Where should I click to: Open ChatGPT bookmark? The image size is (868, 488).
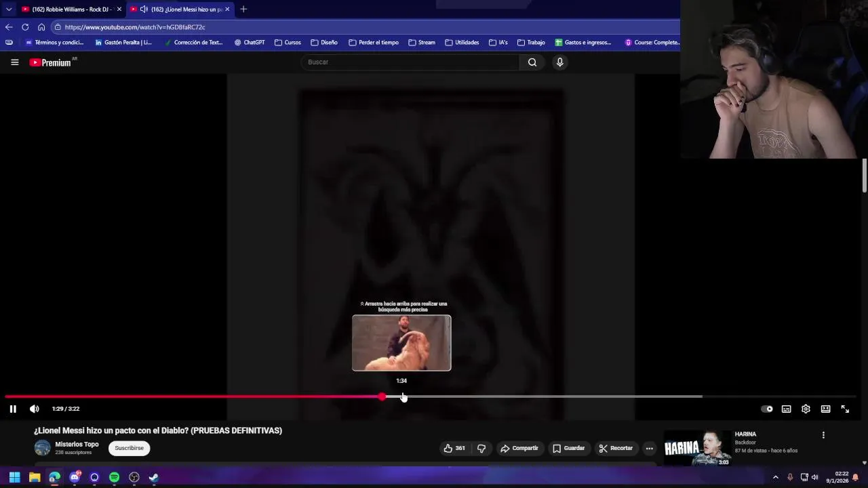pos(250,42)
